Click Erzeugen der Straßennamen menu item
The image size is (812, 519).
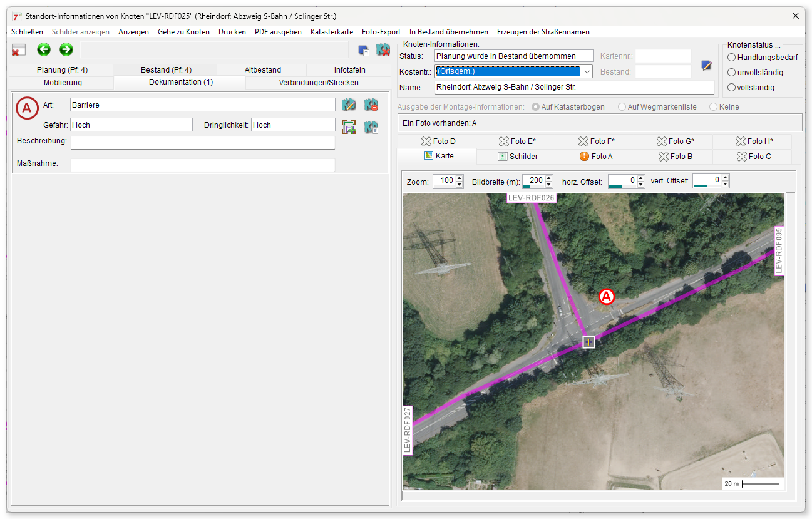click(543, 32)
